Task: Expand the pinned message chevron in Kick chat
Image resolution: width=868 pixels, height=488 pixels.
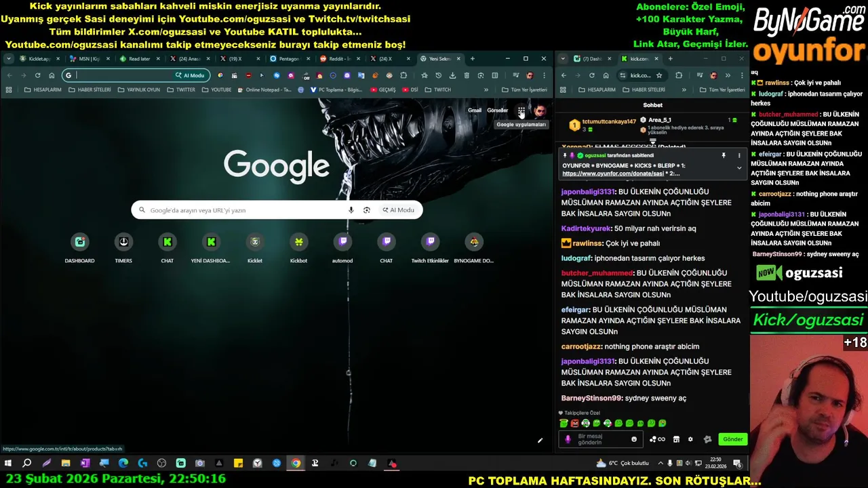Action: click(739, 168)
